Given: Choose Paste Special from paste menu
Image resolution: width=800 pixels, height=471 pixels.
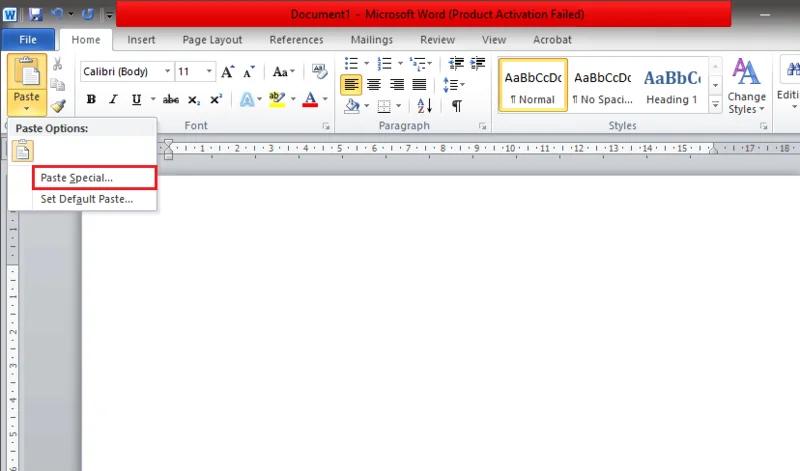Looking at the screenshot, I should pos(94,178).
